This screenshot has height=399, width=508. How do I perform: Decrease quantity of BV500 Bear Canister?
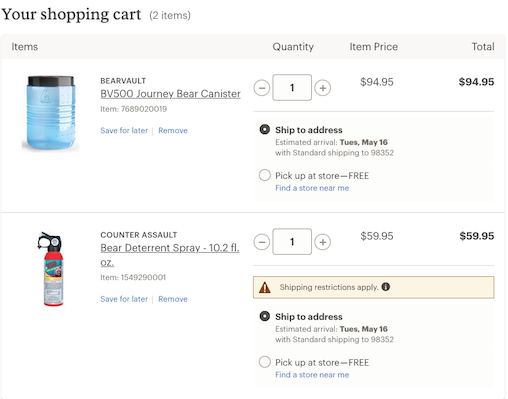(x=262, y=88)
